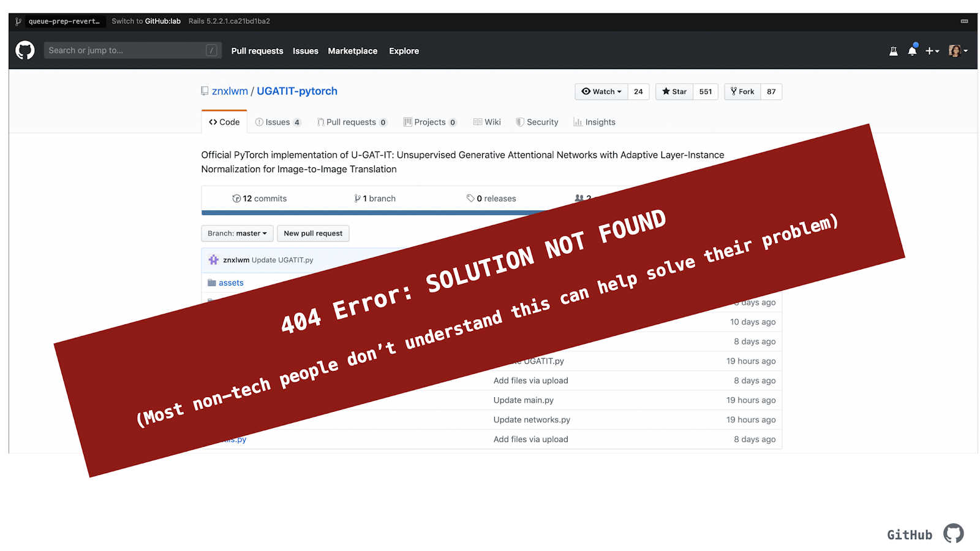
Task: Click New pull request button
Action: tap(313, 234)
